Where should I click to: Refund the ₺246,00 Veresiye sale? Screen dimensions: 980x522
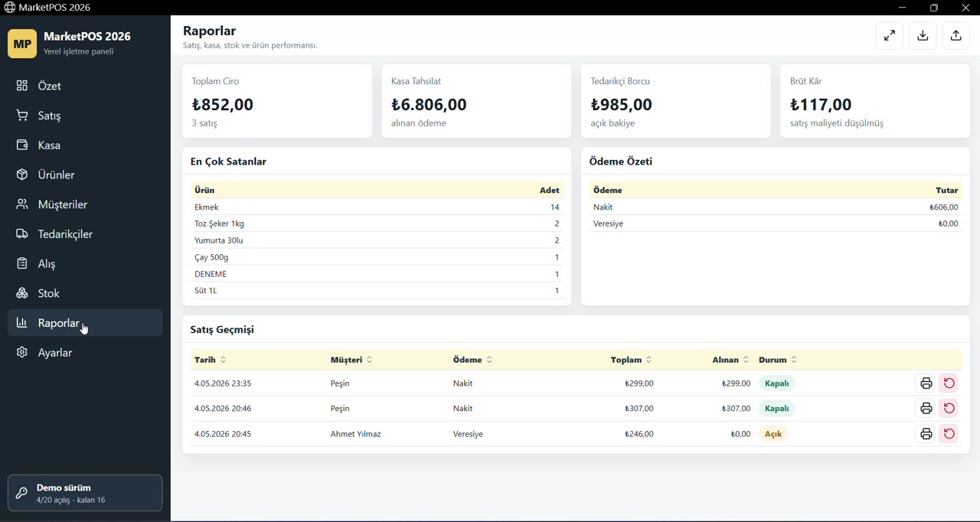coord(949,434)
